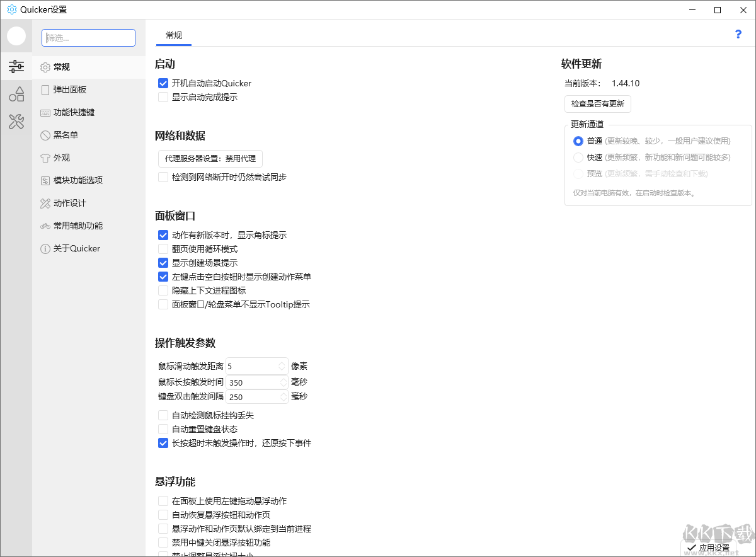
Task: Enable 隐藏上下文进程图标 checkbox
Action: (163, 290)
